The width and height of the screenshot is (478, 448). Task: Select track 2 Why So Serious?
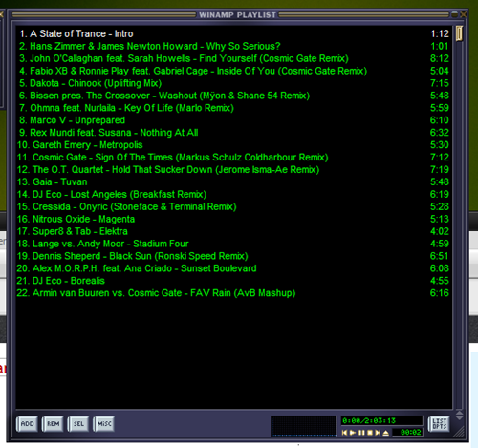[x=234, y=46]
